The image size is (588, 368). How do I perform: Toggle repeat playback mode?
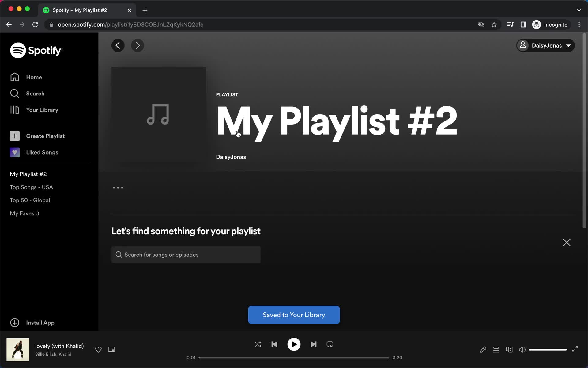(330, 344)
